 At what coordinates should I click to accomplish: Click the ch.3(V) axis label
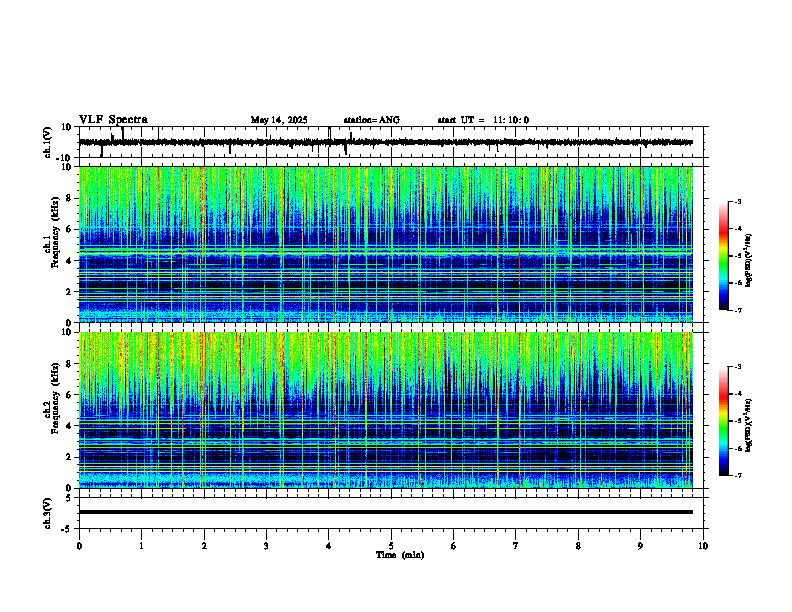[48, 513]
